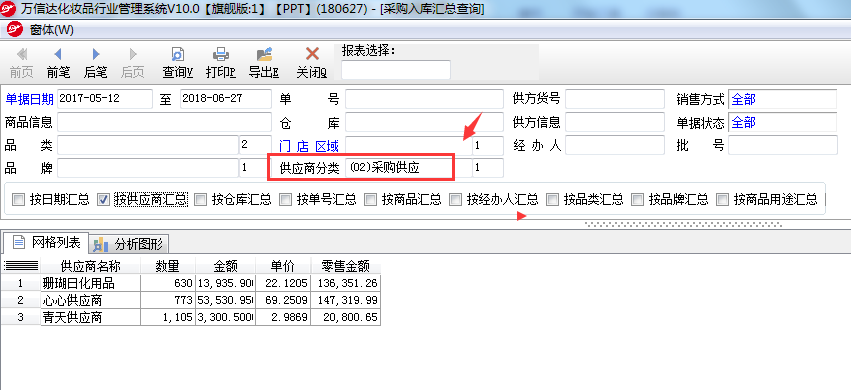Select the 青天供应商 supplier row

pos(90,317)
